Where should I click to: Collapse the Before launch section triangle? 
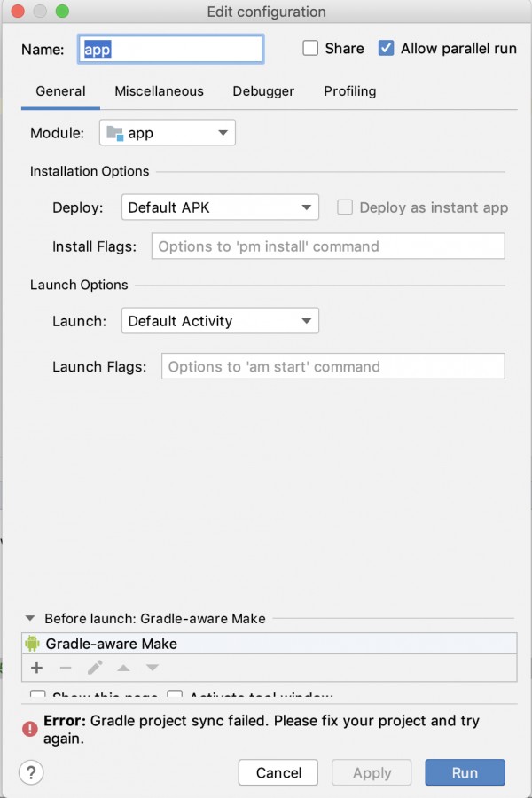point(30,618)
